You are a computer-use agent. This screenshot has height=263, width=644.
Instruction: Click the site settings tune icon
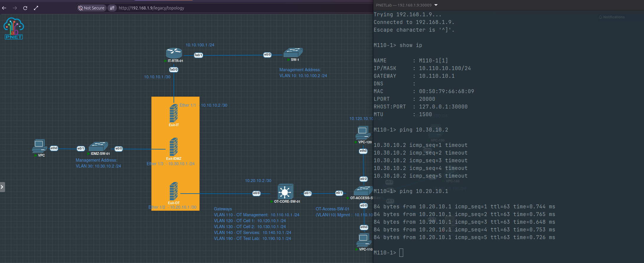(112, 8)
